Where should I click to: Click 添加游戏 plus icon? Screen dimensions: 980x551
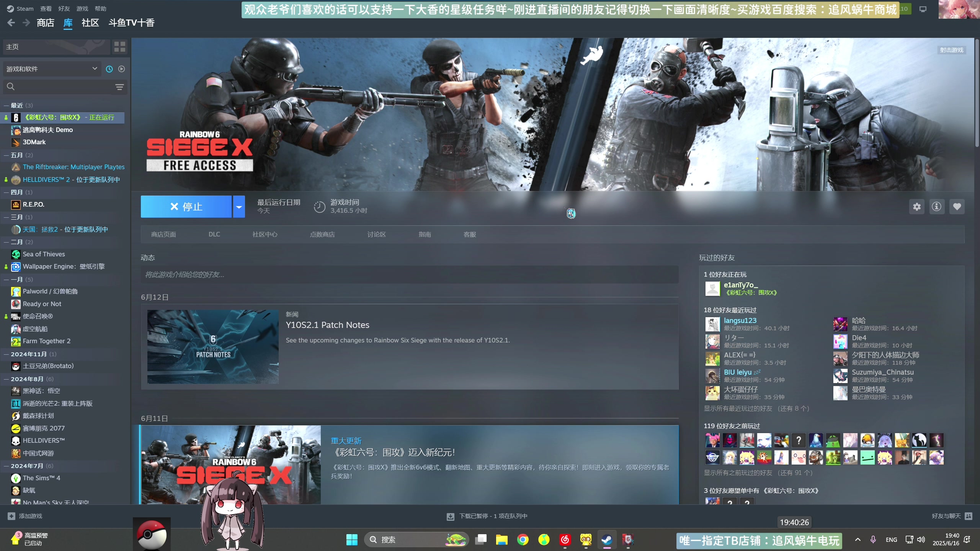[11, 516]
